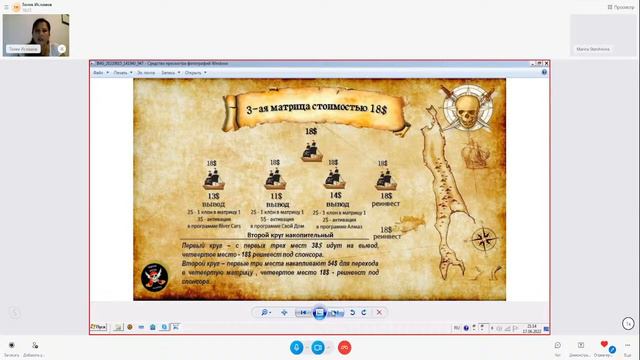Expand the Открыть dropdown arrow
The height and width of the screenshot is (360, 640).
tap(205, 73)
